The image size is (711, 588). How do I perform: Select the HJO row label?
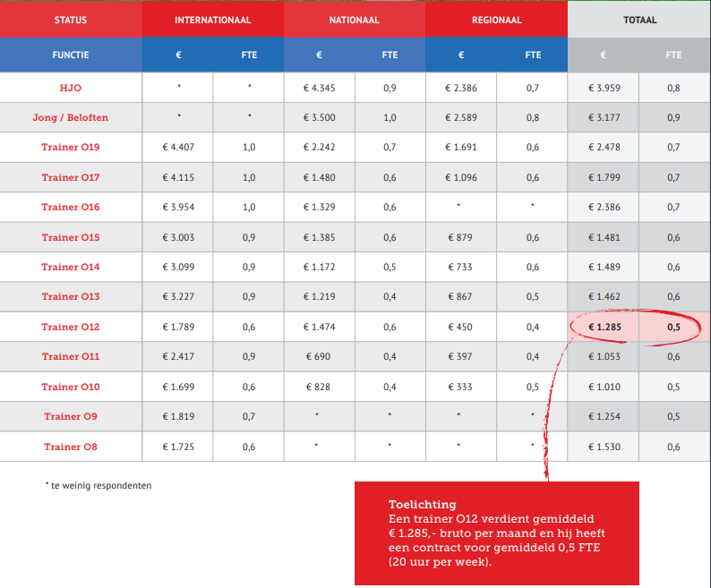click(x=71, y=88)
